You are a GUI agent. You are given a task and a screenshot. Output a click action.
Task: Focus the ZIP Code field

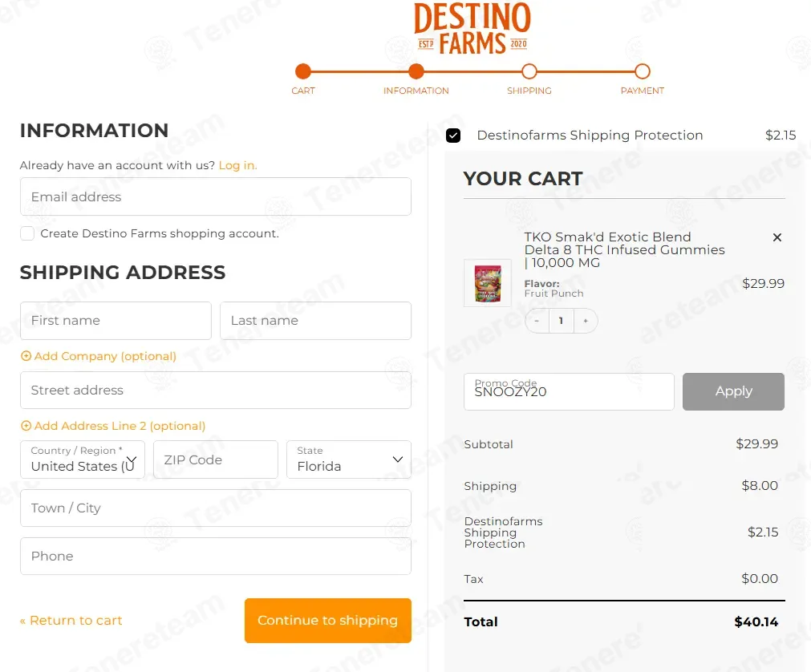(x=216, y=459)
